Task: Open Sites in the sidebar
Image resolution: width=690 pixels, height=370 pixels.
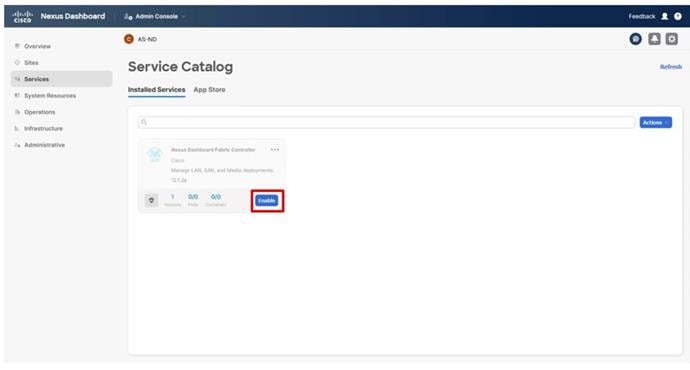Action: click(x=31, y=63)
